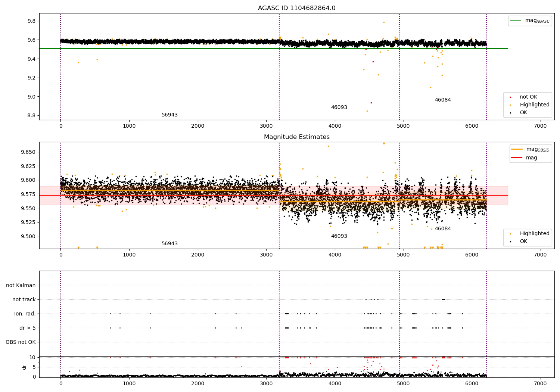
Task: Click 'OK' legend entry in Magnitude Estimates plot
Action: (x=519, y=242)
